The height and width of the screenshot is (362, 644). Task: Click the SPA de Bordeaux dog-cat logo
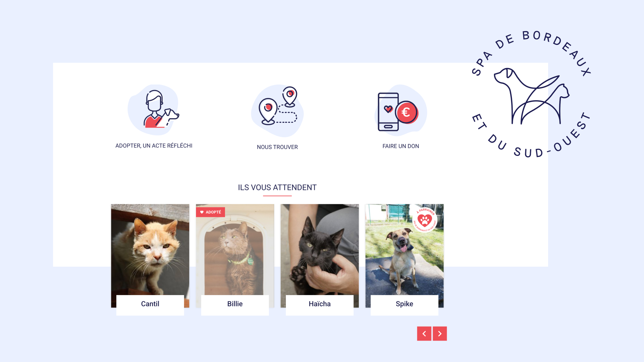click(531, 94)
